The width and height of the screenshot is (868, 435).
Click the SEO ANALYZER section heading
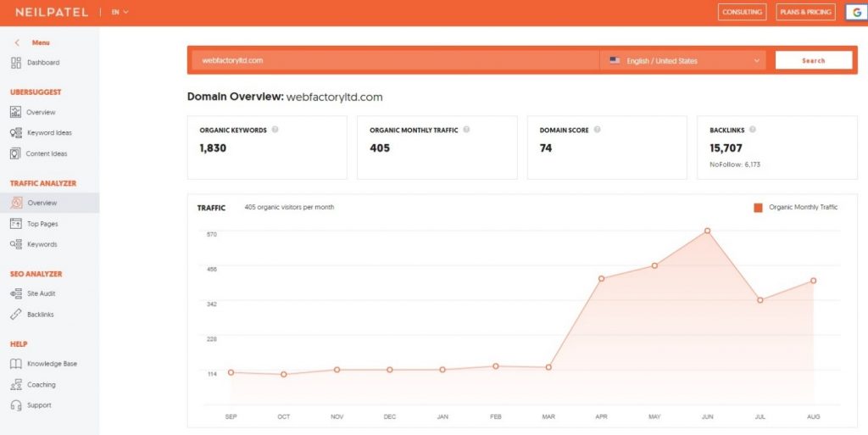point(36,274)
